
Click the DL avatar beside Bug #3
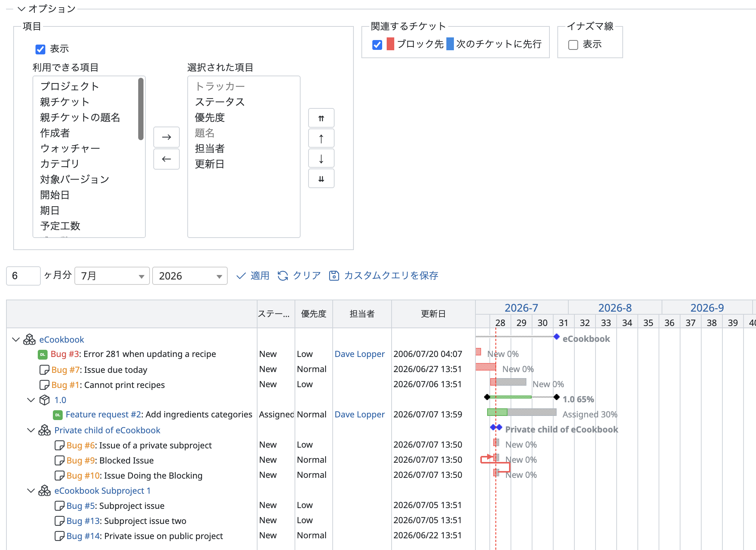pos(43,354)
